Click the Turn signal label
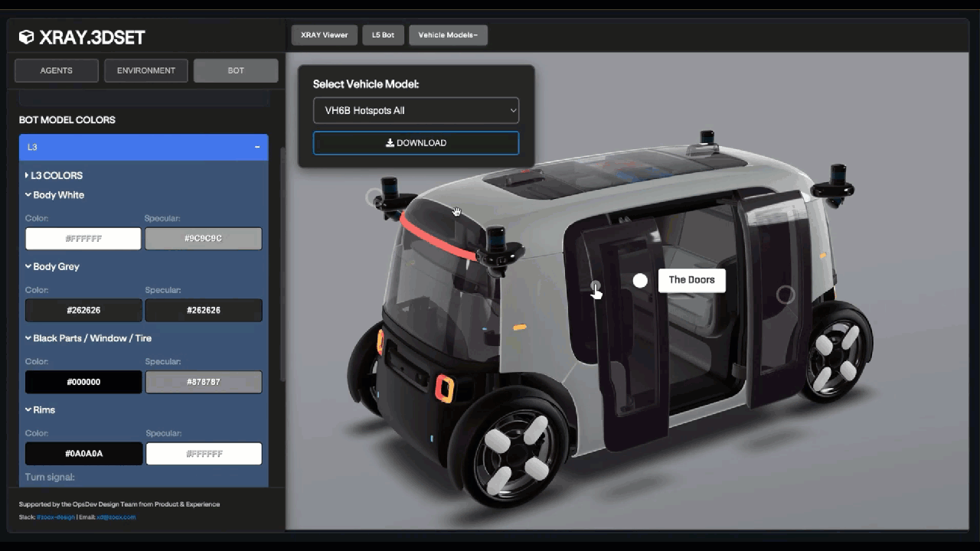This screenshot has width=980, height=551. 50,477
